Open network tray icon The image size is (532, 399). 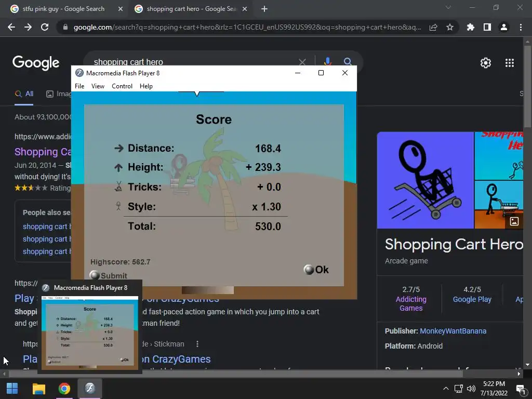[458, 389]
